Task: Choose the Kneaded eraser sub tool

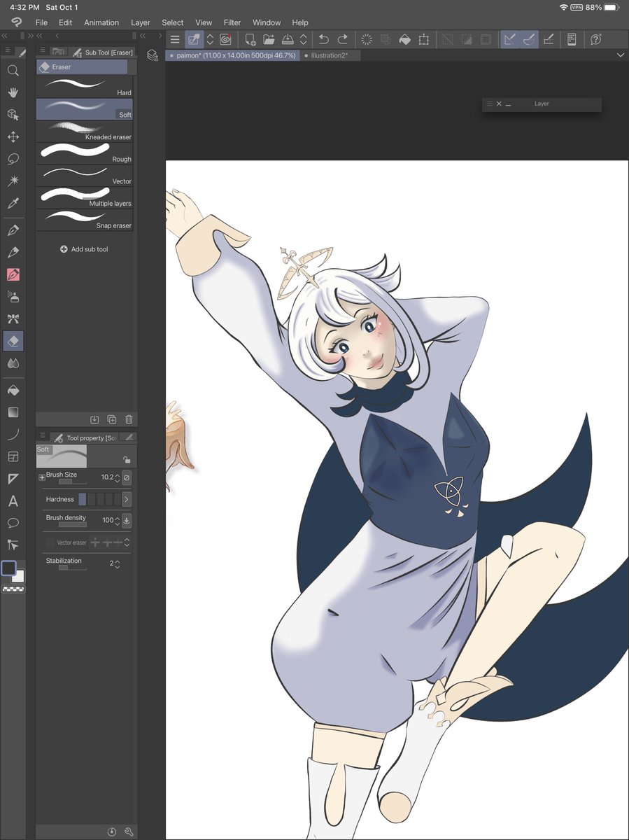Action: [85, 131]
